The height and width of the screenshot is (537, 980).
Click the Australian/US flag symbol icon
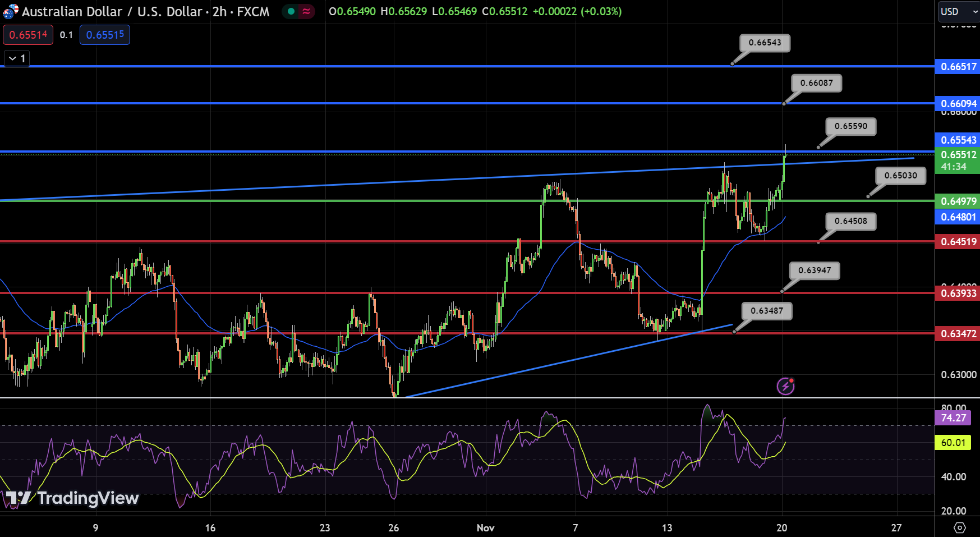pyautogui.click(x=10, y=11)
